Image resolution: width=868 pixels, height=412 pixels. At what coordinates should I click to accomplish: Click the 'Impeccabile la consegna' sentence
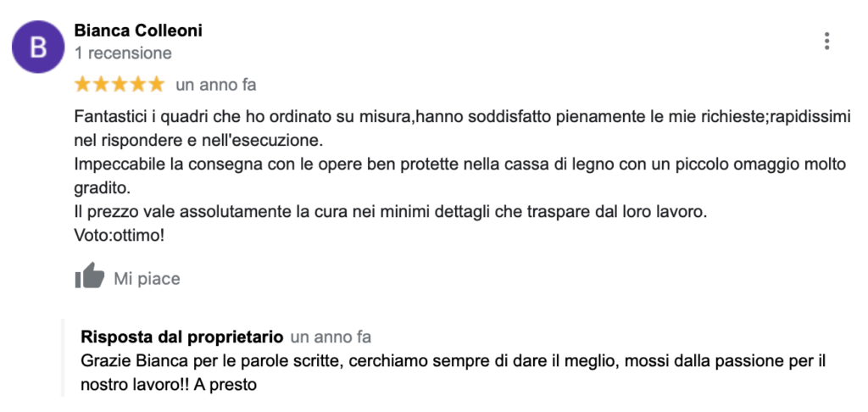coord(460,176)
